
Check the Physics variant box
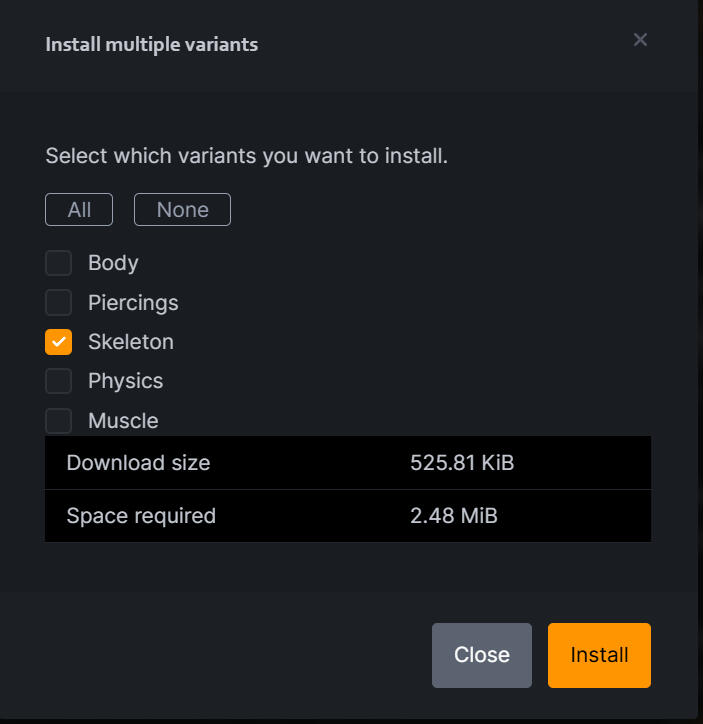click(x=59, y=381)
